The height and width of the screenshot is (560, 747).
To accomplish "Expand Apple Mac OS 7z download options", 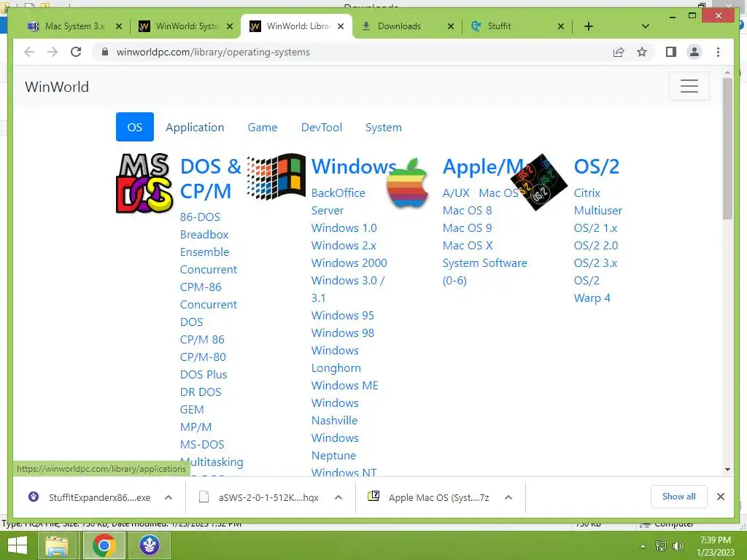I will (x=508, y=497).
